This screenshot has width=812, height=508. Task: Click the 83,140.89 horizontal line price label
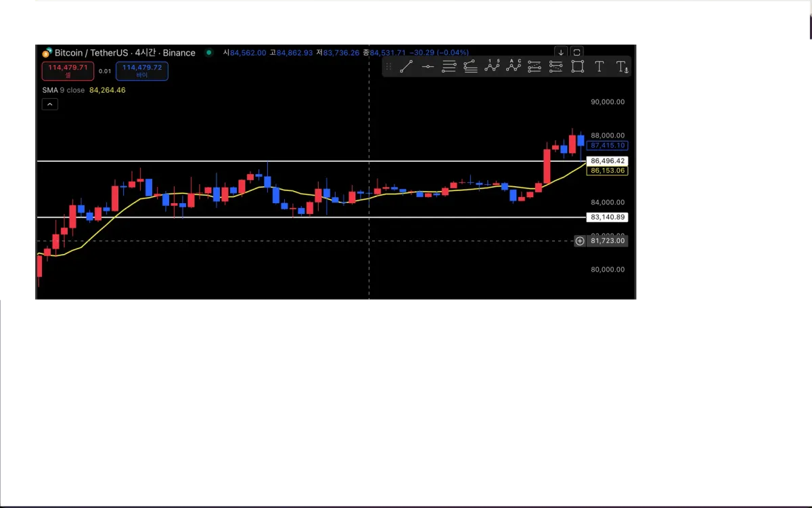(608, 217)
